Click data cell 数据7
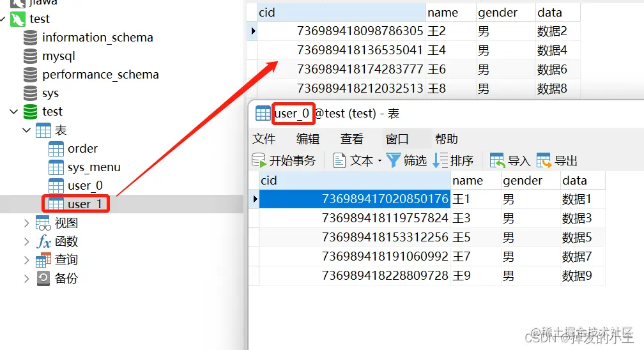This screenshot has height=350, width=644. click(x=583, y=256)
